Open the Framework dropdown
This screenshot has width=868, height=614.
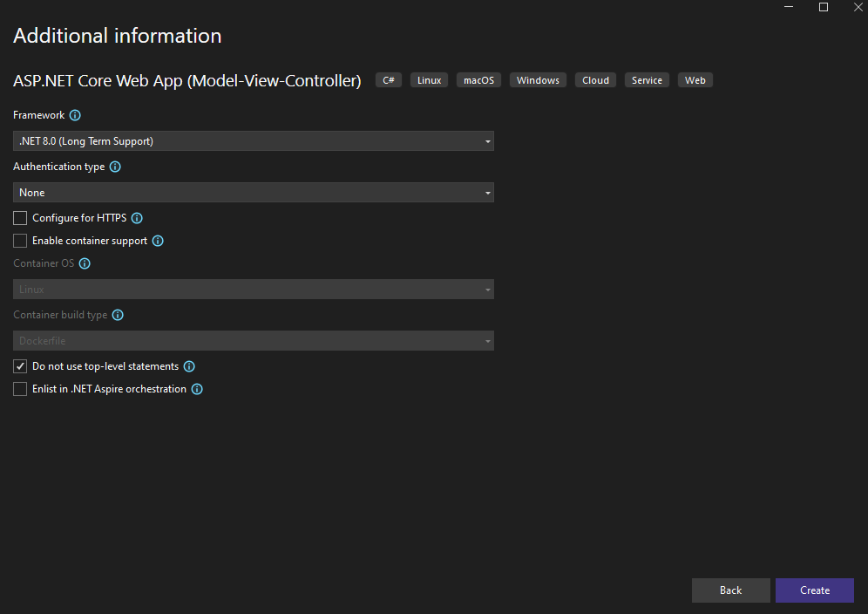pos(254,140)
